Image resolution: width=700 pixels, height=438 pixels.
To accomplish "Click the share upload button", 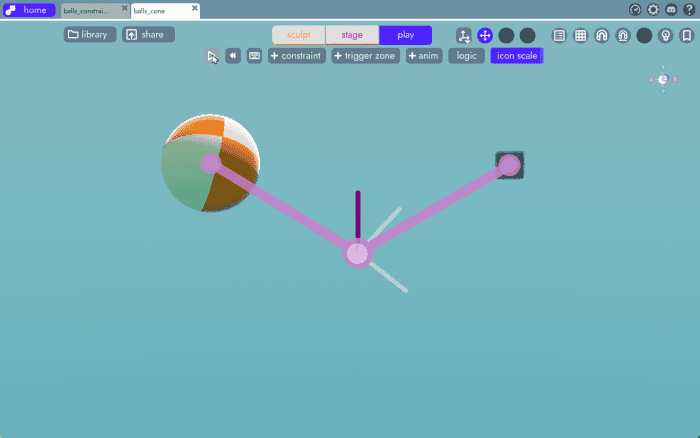I will pyautogui.click(x=147, y=34).
